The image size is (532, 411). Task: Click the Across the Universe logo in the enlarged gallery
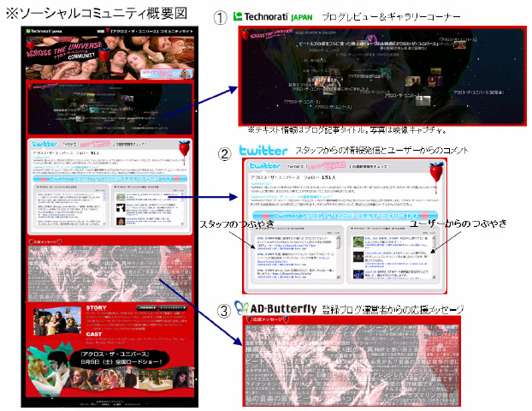pos(267,35)
